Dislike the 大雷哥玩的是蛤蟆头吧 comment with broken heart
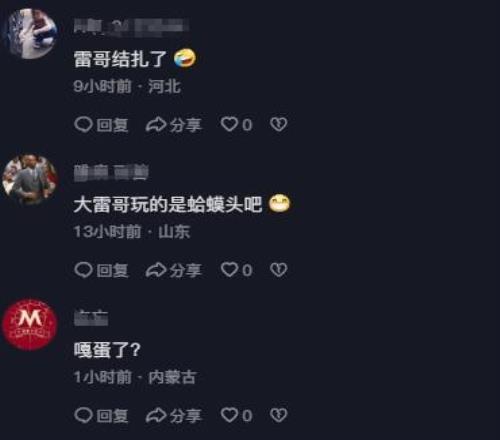The image size is (500, 440). (x=279, y=270)
